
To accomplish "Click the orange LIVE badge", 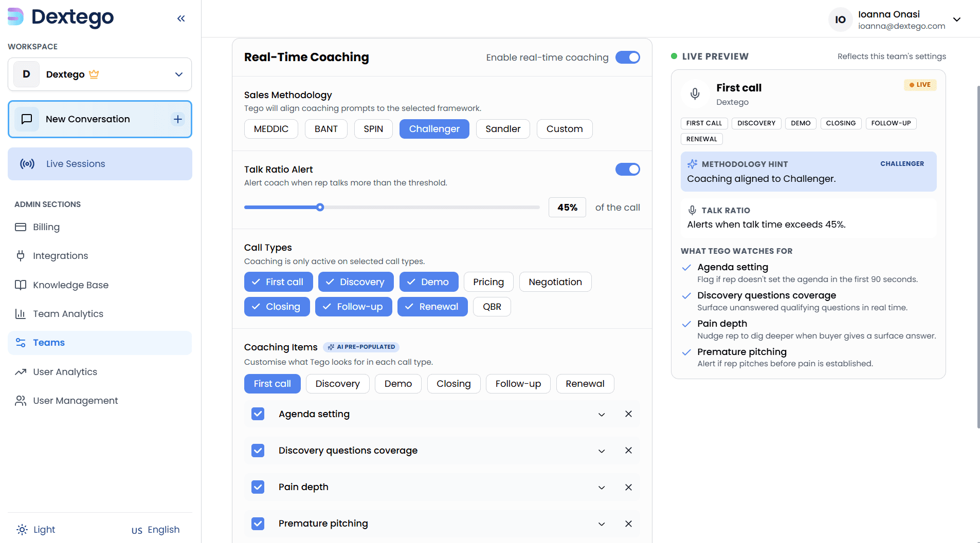I will coord(920,85).
